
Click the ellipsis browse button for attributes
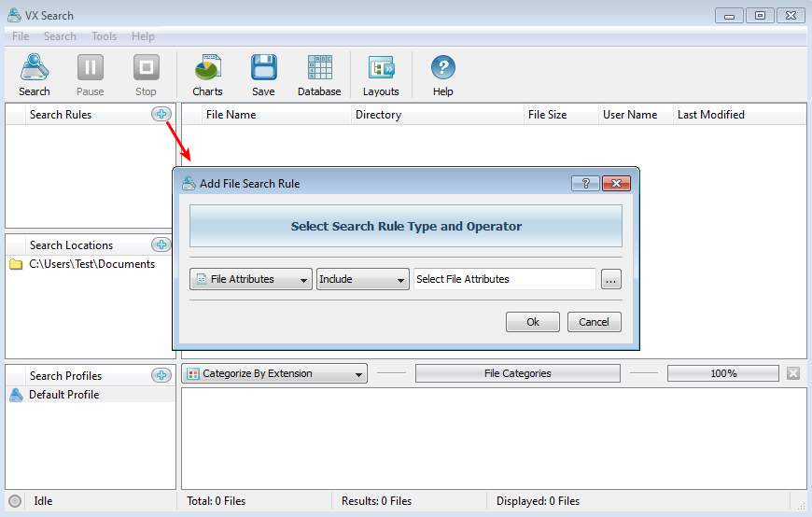[x=611, y=279]
